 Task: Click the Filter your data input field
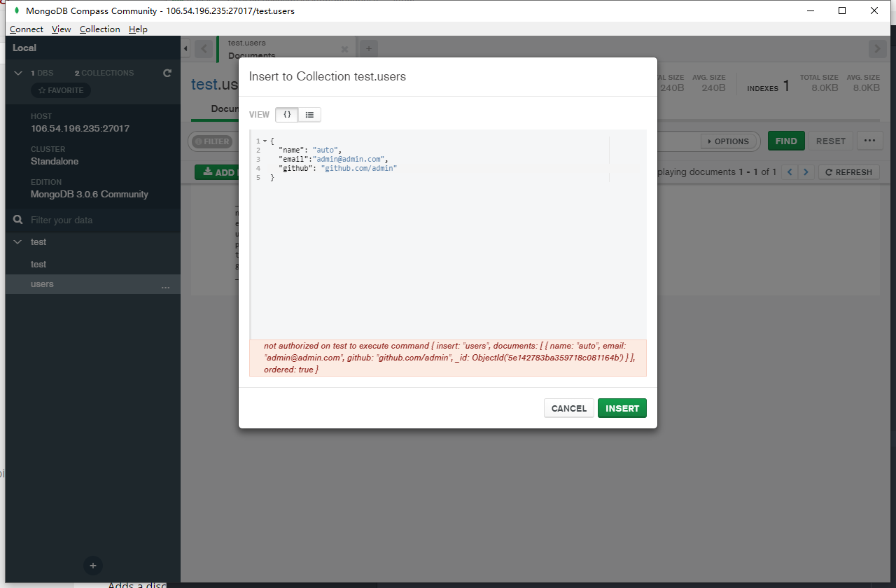(84, 219)
